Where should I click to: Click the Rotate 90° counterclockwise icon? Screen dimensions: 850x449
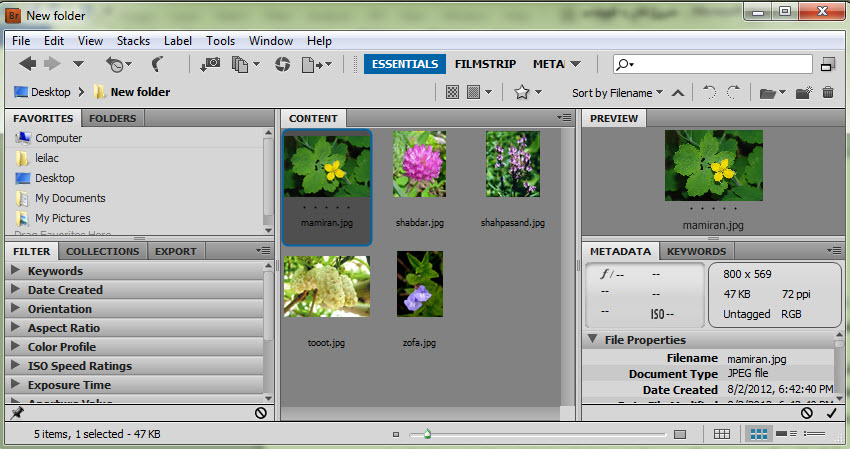click(709, 93)
